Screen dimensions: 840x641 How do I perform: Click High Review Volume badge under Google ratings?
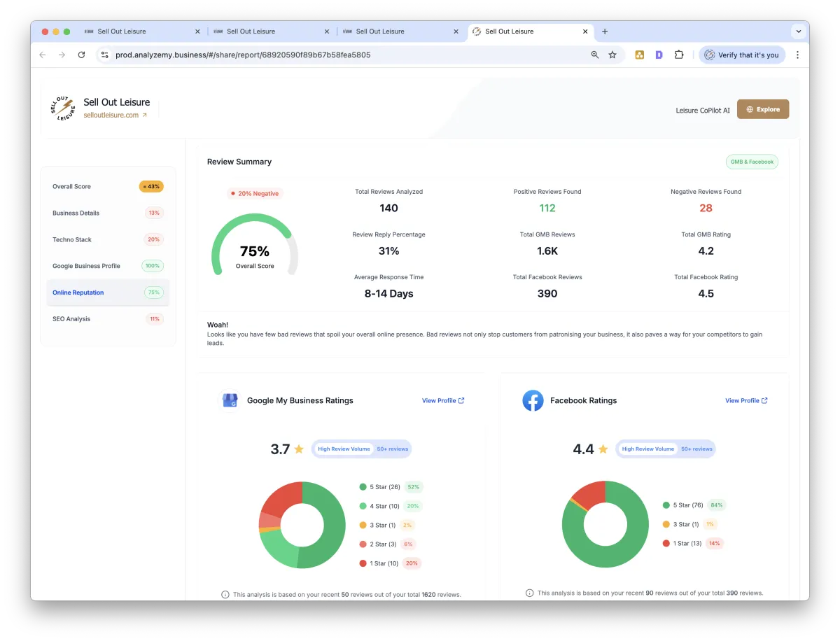point(344,449)
